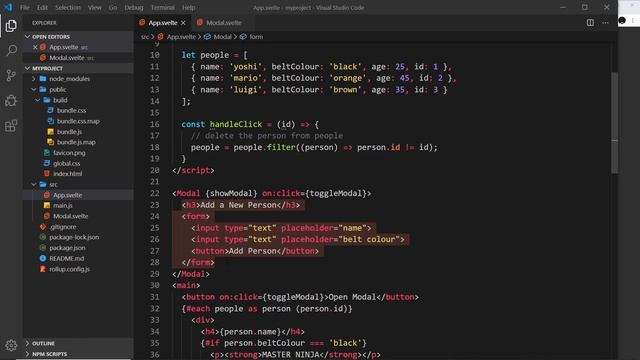Open the File menu
This screenshot has width=640, height=360.
25,7
